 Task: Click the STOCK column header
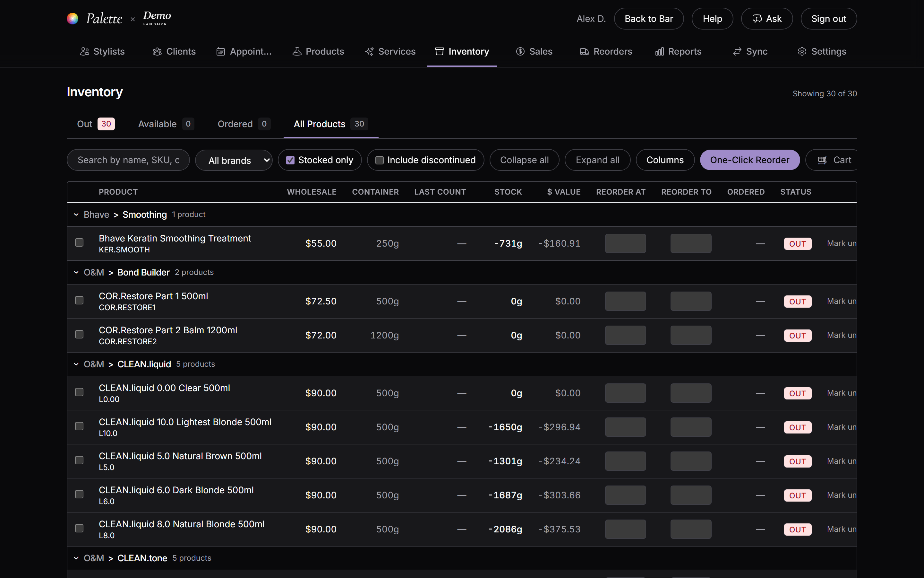click(x=508, y=192)
